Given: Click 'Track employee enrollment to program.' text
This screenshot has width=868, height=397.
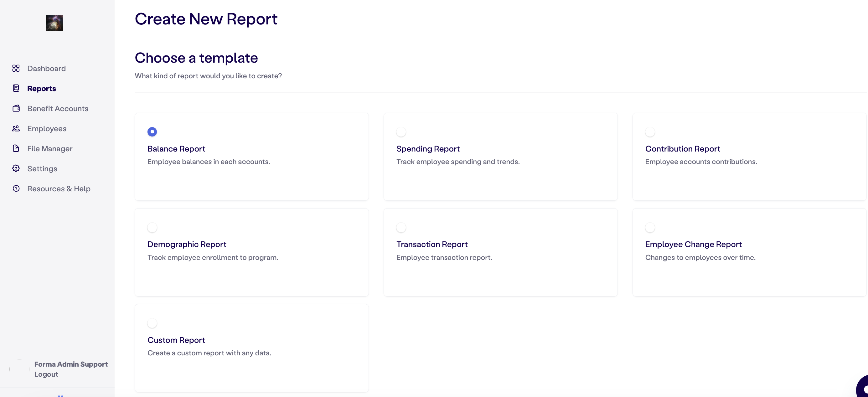Looking at the screenshot, I should point(213,257).
